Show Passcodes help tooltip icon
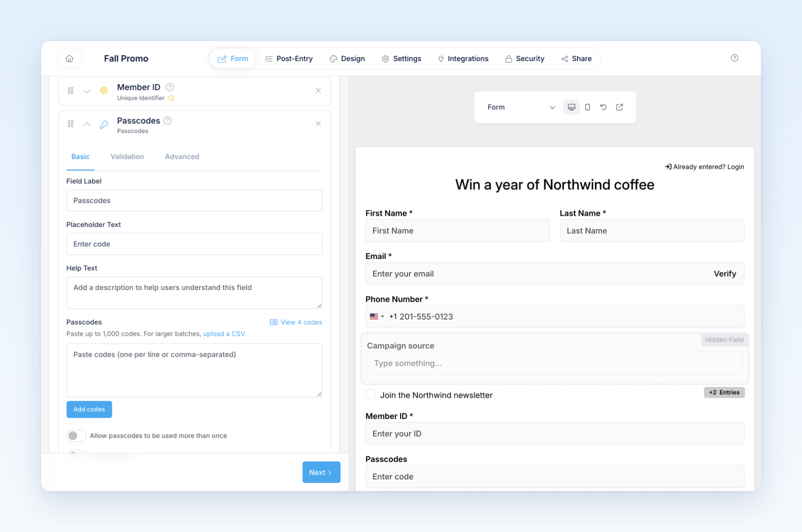This screenshot has width=802, height=532. (x=168, y=121)
